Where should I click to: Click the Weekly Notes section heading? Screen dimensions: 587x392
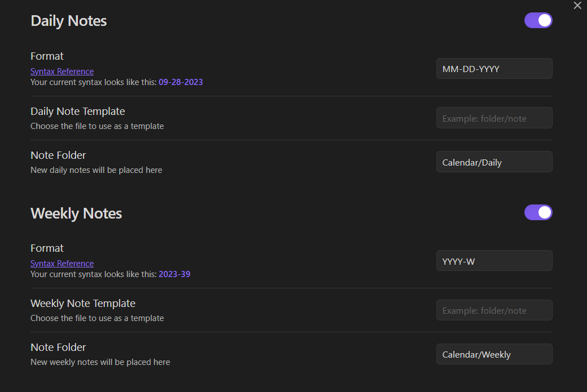(76, 213)
